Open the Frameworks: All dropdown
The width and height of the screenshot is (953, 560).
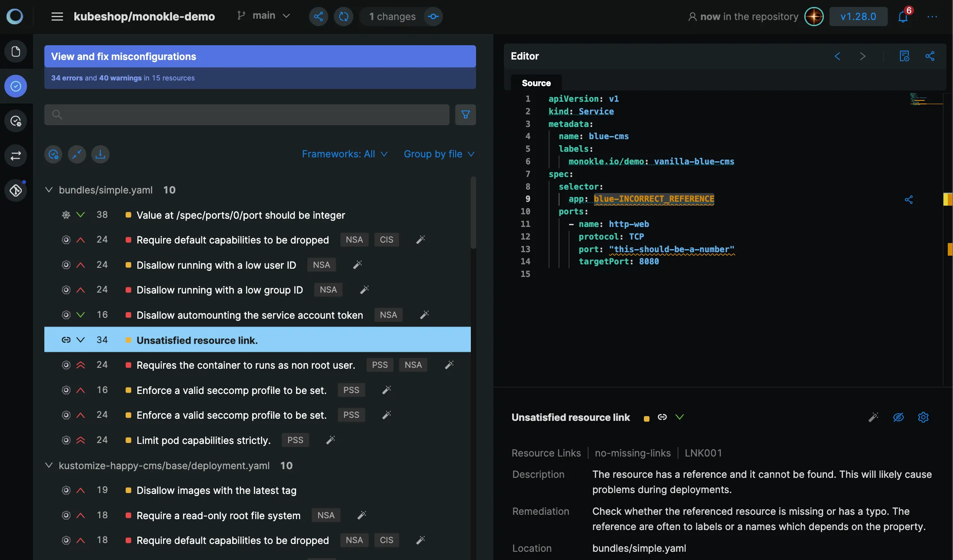(345, 154)
